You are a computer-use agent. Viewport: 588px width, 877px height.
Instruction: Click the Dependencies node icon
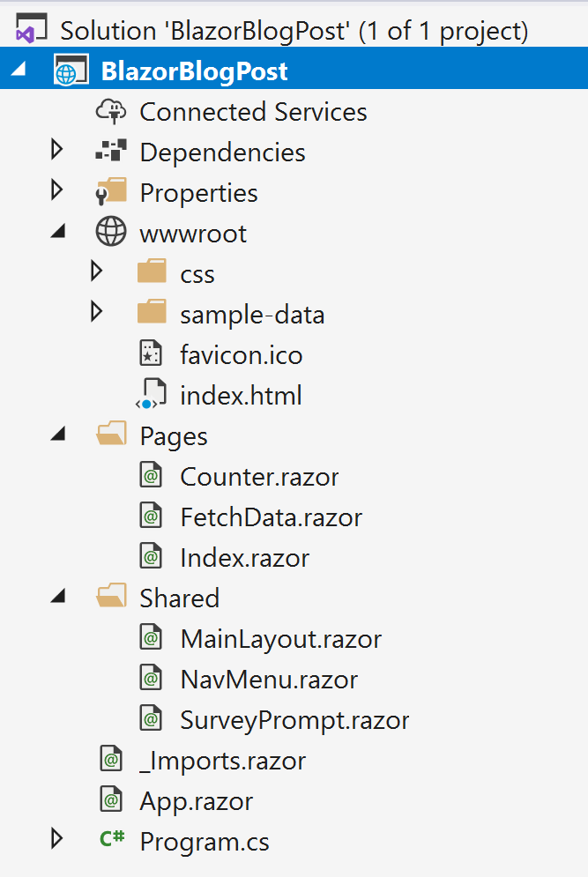point(111,151)
